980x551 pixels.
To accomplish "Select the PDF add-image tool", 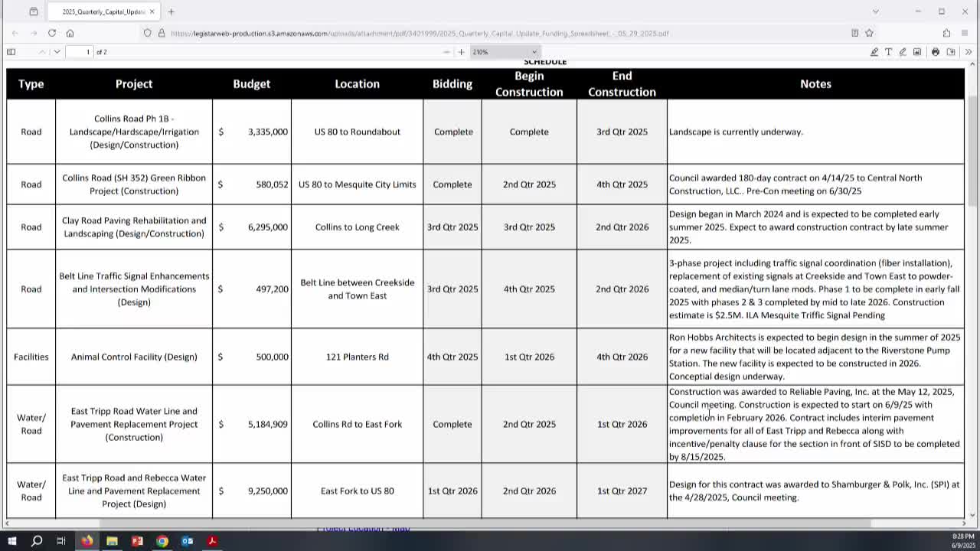I will (x=917, y=52).
